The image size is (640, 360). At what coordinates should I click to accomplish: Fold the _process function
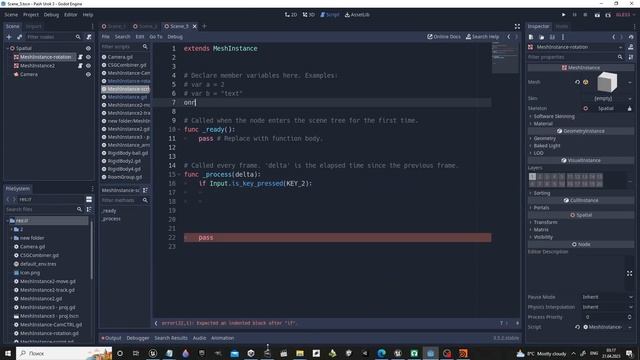pos(179,174)
